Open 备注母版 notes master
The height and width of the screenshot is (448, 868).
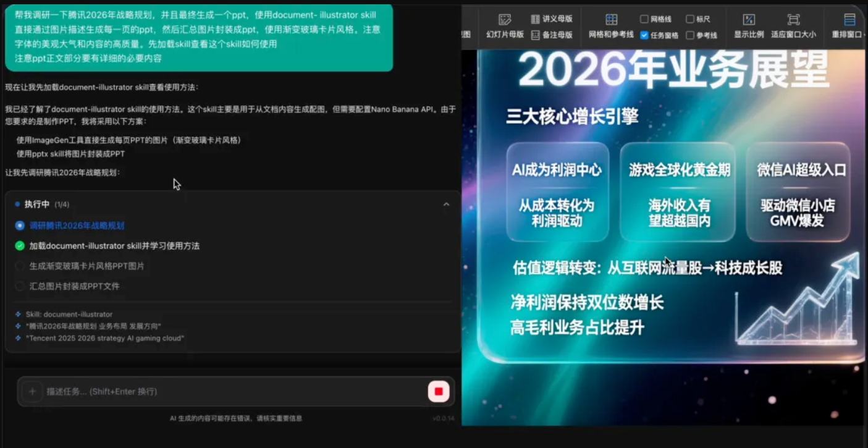pyautogui.click(x=551, y=35)
